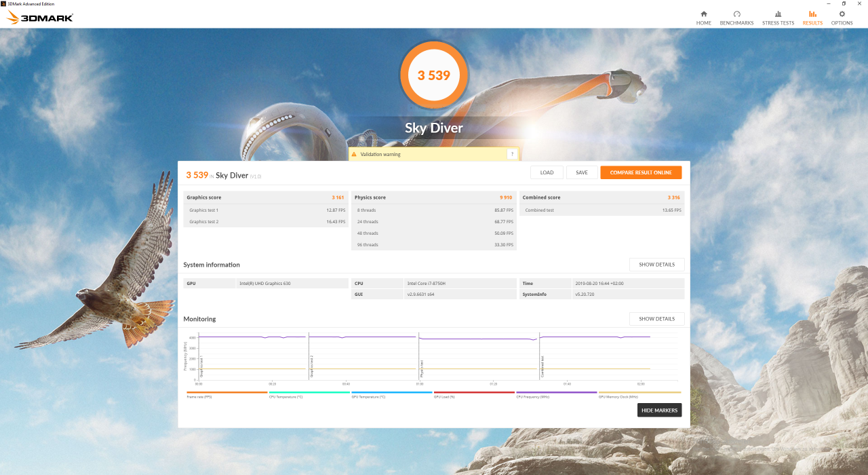Image resolution: width=868 pixels, height=475 pixels.
Task: Click the orange 3 539 score circle
Action: pyautogui.click(x=434, y=75)
